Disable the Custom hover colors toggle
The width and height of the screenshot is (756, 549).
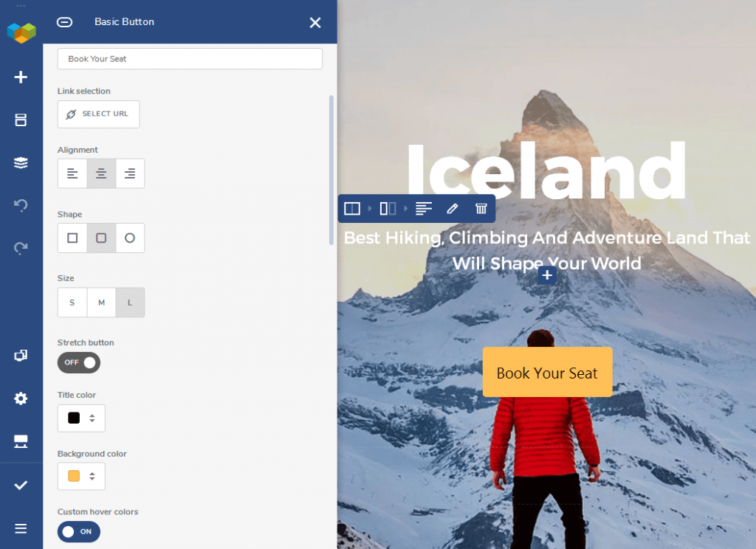(x=79, y=531)
